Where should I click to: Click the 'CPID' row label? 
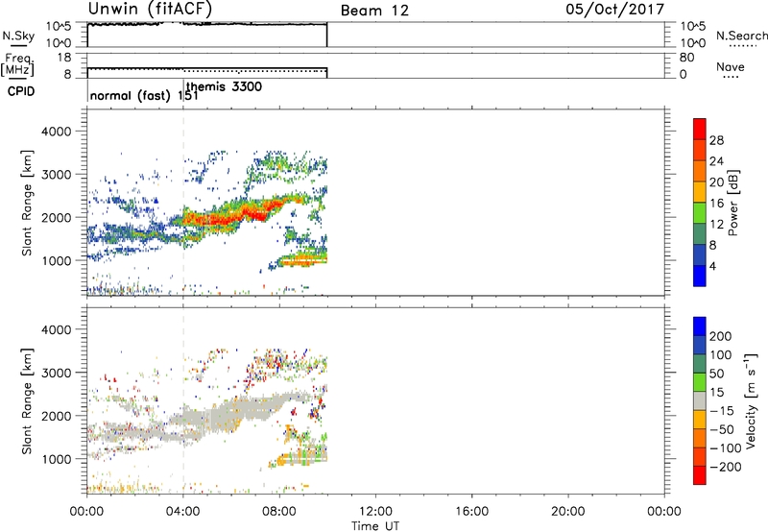[x=21, y=91]
